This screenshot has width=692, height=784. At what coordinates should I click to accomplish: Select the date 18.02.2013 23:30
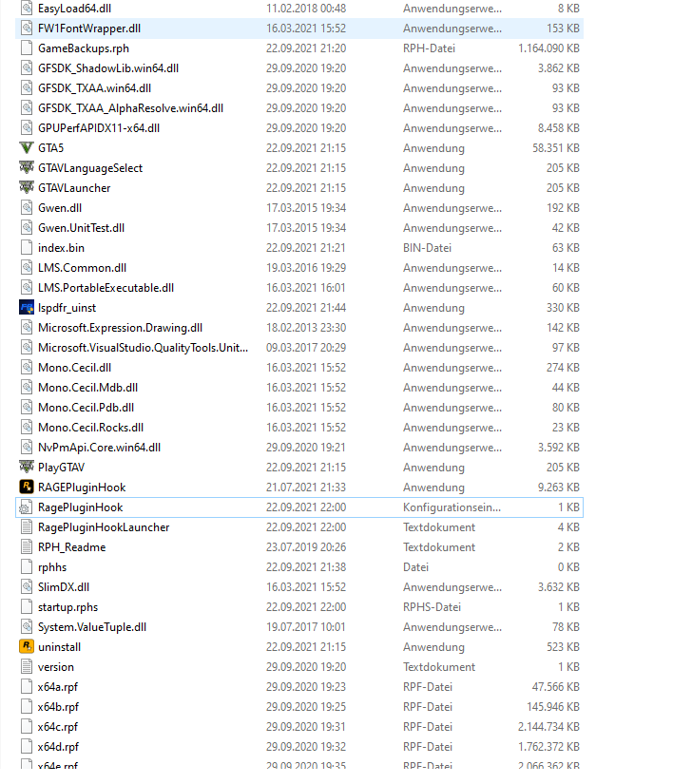coord(306,328)
